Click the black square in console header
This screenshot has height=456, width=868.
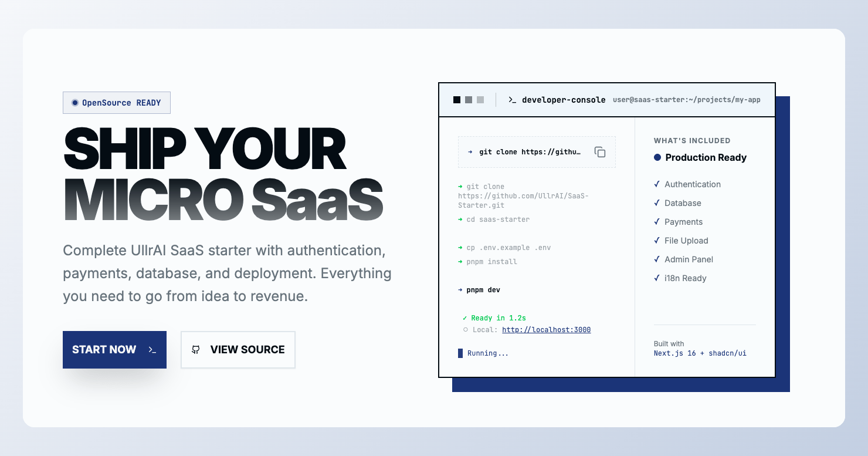click(457, 100)
